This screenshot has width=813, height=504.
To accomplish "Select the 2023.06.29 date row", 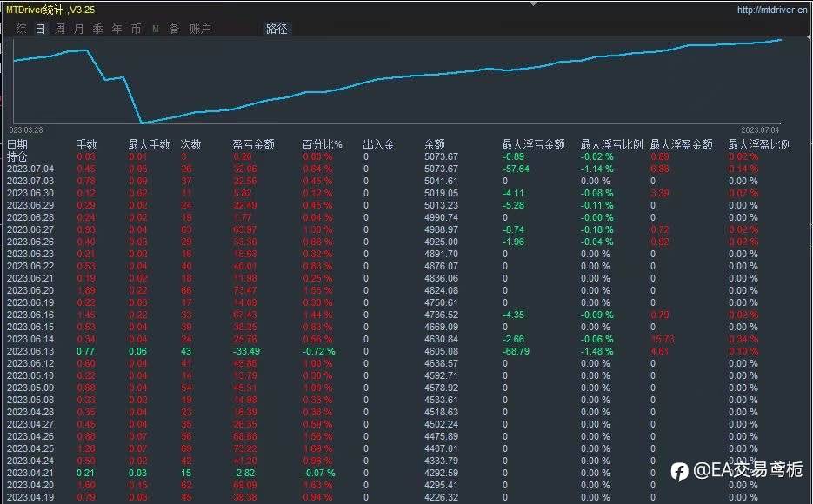I will coord(30,205).
